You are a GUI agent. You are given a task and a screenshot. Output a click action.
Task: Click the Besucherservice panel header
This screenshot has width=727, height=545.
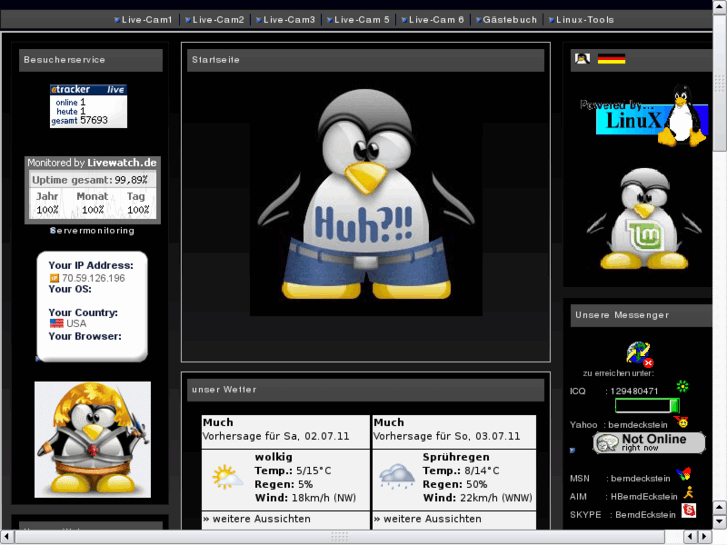(x=91, y=60)
